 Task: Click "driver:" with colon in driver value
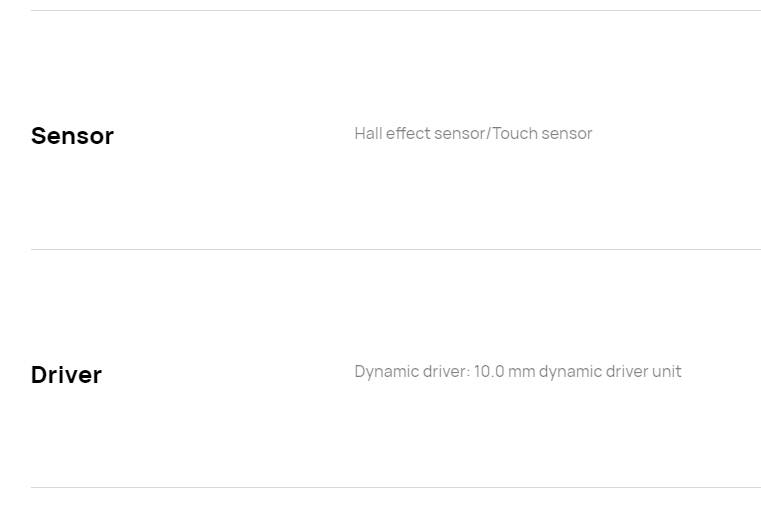(x=447, y=372)
